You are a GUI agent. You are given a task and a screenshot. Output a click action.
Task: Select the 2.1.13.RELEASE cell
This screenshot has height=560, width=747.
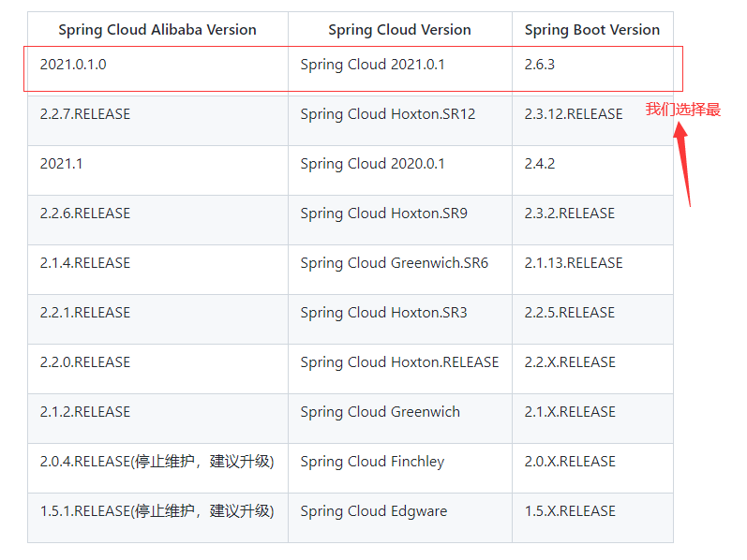(574, 263)
